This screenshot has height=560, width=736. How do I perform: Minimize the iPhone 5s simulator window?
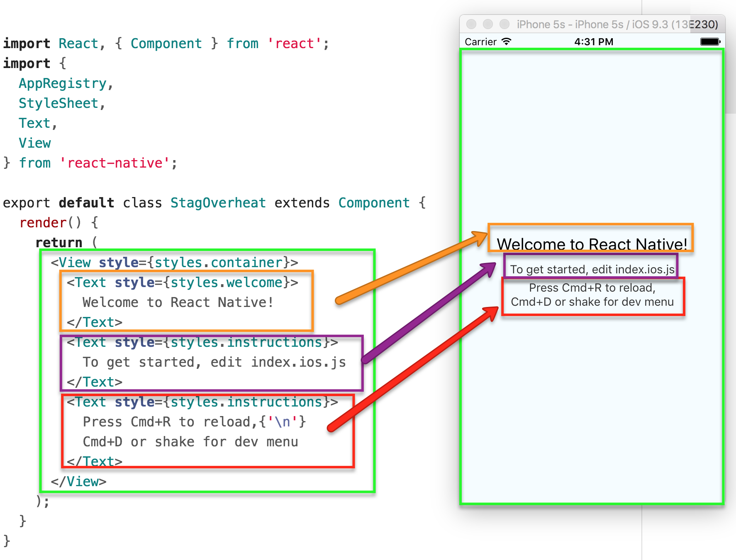pyautogui.click(x=488, y=24)
